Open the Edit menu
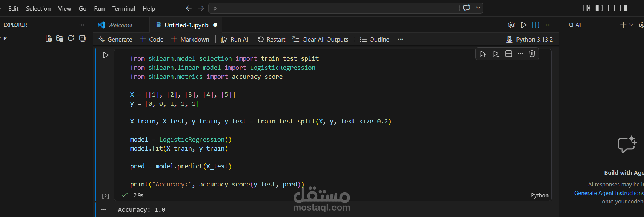The height and width of the screenshot is (217, 644). [13, 8]
